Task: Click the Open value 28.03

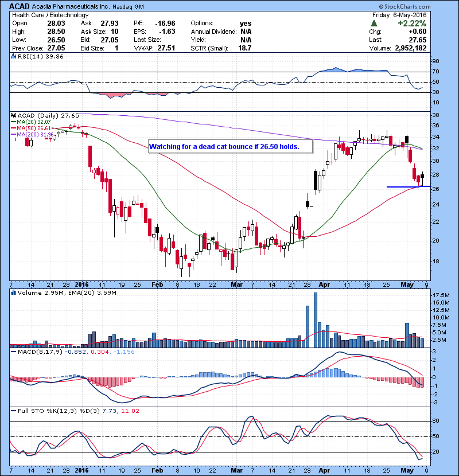Action: 56,24
